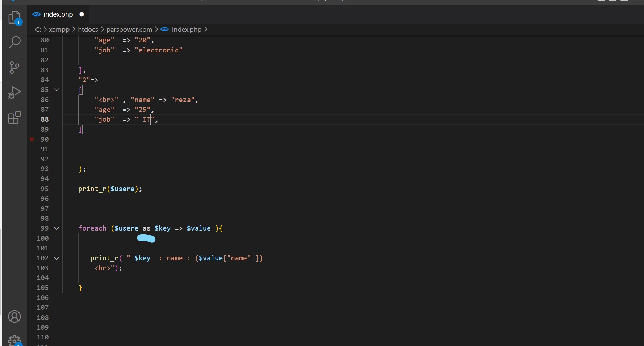
Task: Collapse the foreach block at line 99
Action: coord(57,228)
